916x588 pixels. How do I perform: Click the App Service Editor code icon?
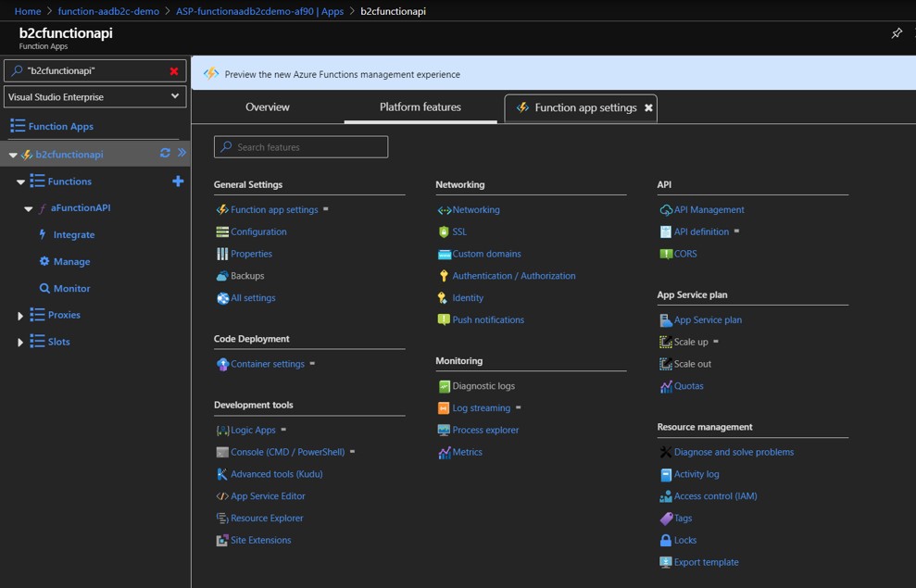222,496
